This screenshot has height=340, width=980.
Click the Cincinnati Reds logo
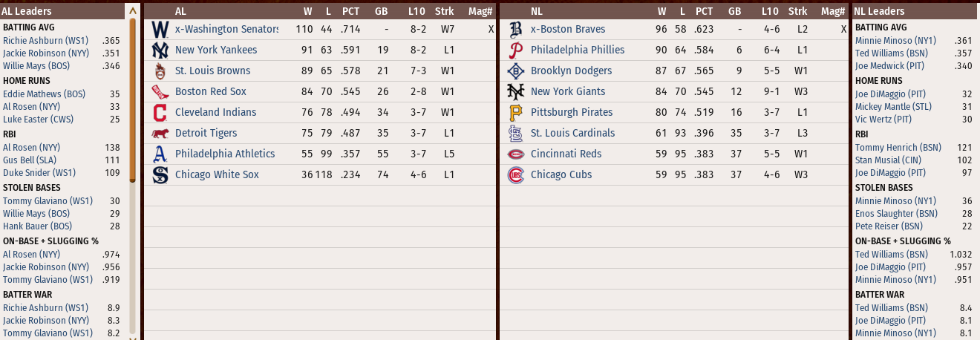pyautogui.click(x=515, y=154)
